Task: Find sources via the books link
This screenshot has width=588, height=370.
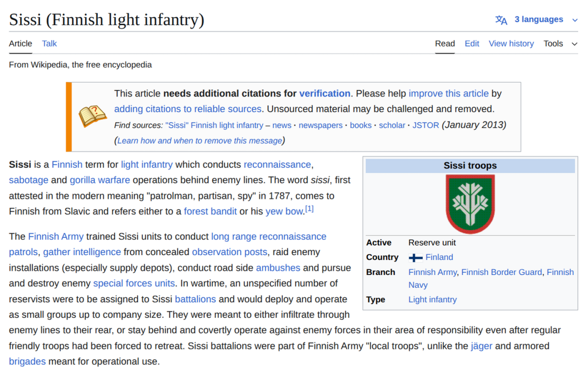Action: pos(361,125)
